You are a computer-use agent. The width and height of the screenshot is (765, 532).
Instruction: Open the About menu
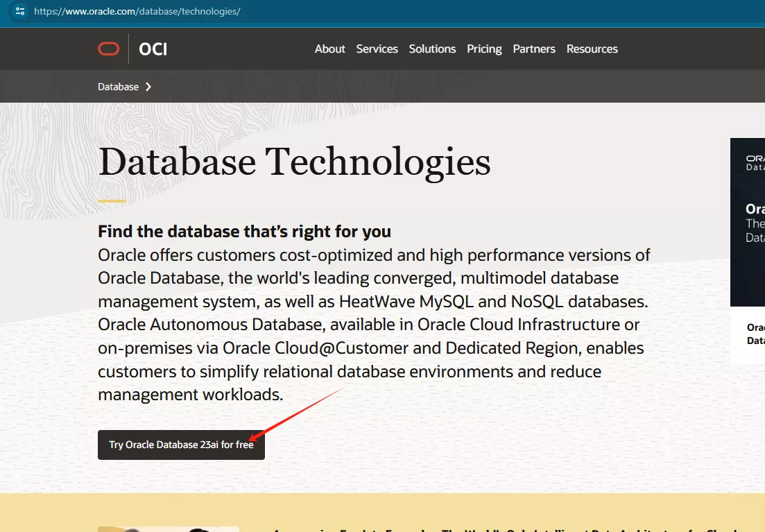[x=329, y=49]
